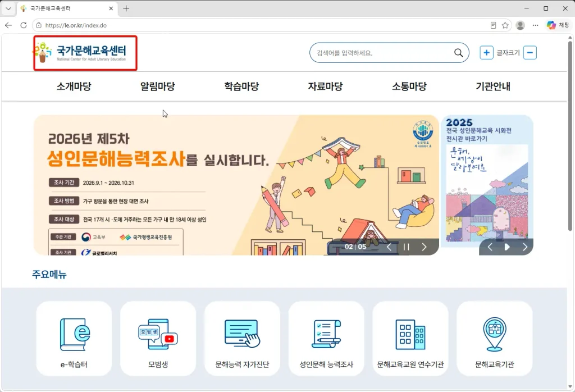The image size is (575, 392).
Task: Open the 모범생 video icon
Action: coord(158,334)
